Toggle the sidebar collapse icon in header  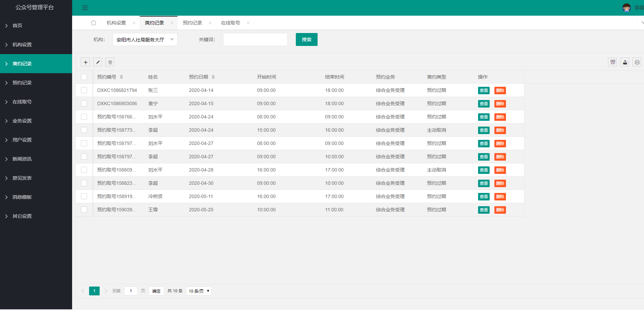(85, 8)
